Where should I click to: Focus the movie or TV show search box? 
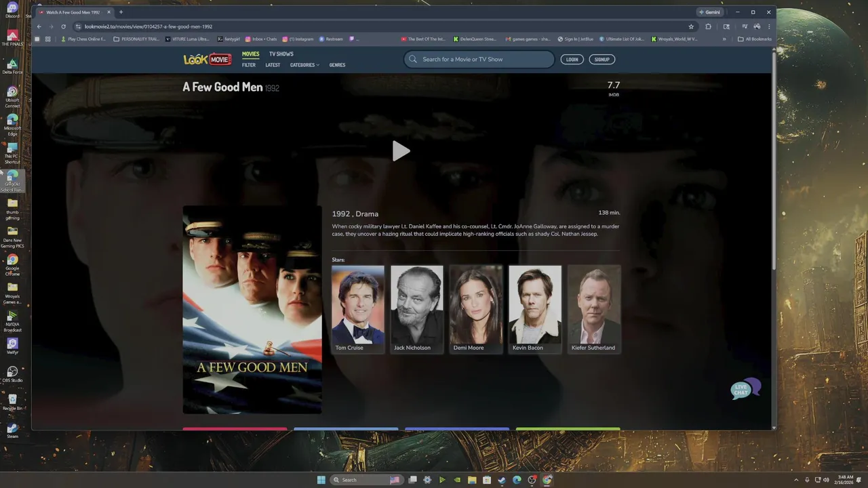tap(479, 60)
